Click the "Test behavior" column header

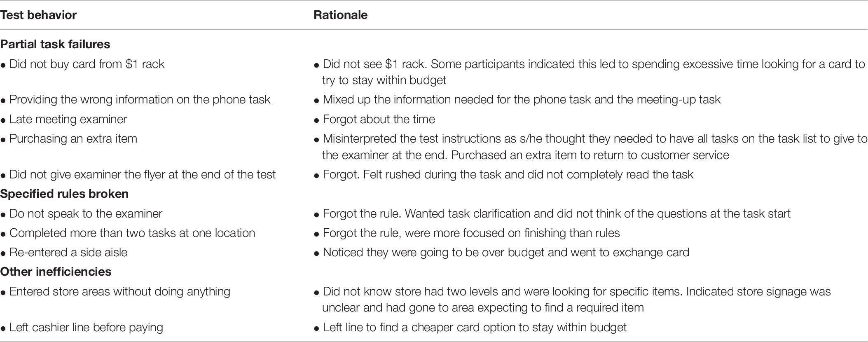pos(38,15)
